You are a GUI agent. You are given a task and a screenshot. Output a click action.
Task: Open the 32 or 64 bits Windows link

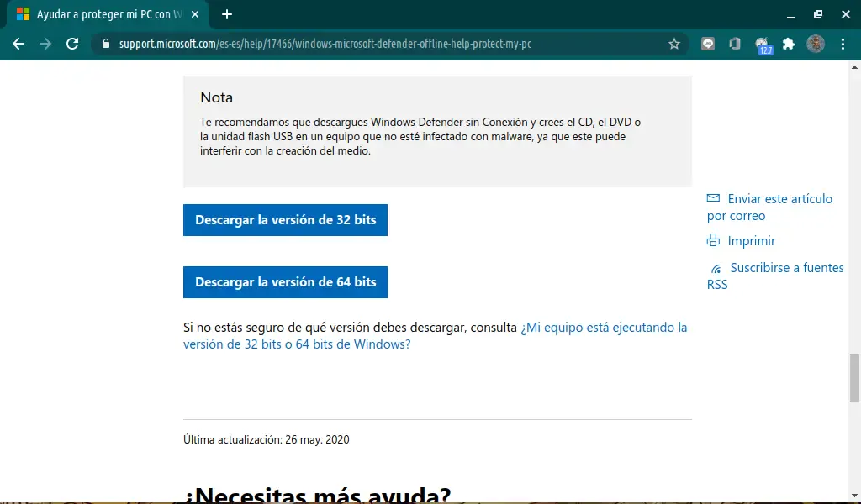tap(435, 336)
